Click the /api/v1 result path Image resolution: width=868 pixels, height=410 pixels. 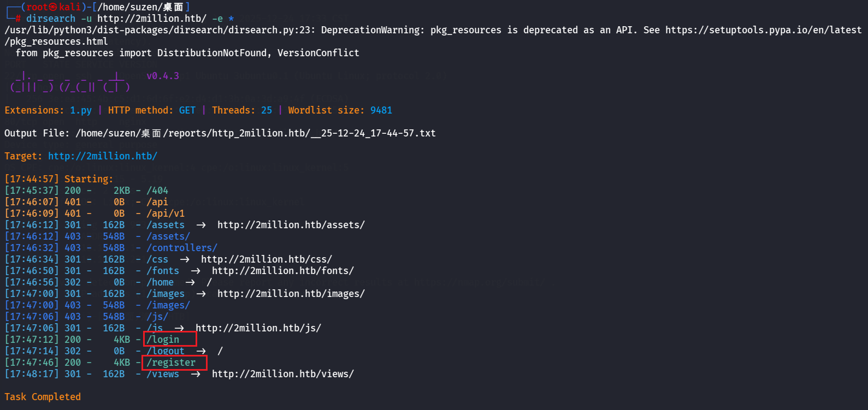click(166, 213)
